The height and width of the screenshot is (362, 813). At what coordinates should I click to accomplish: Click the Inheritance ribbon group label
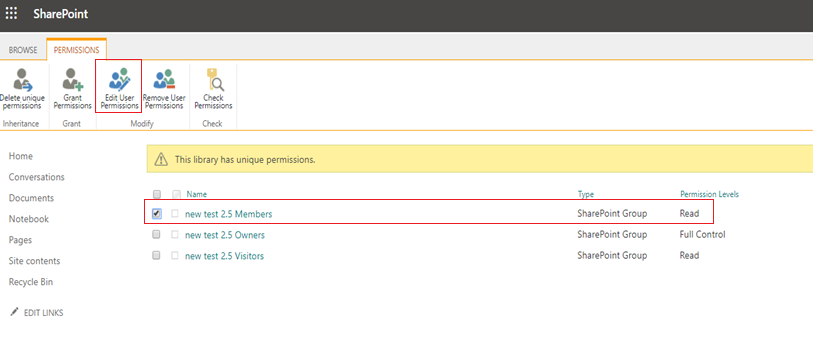tap(21, 123)
